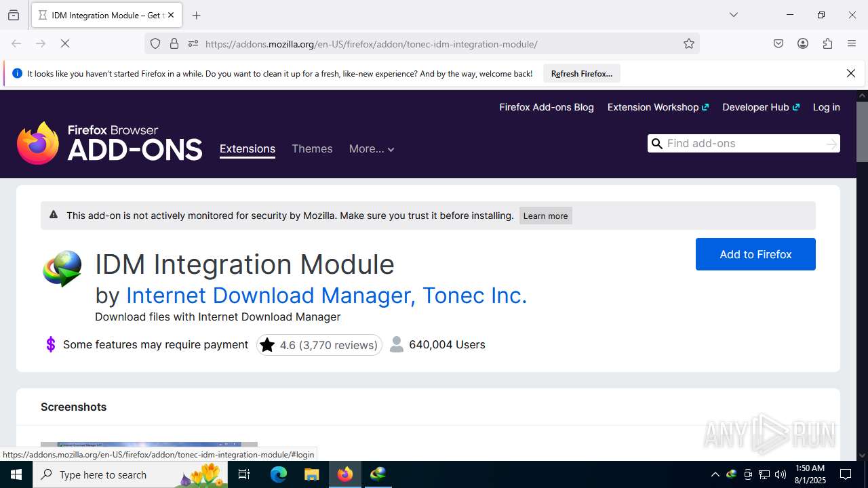Open Firefox account icon
868x488 pixels.
pyautogui.click(x=803, y=43)
